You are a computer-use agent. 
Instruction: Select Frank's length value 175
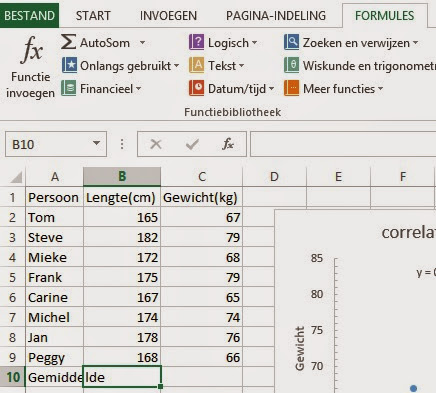click(x=122, y=277)
